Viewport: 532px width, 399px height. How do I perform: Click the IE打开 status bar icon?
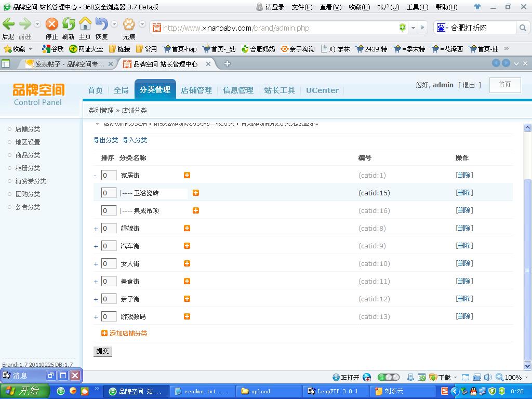[x=345, y=377]
